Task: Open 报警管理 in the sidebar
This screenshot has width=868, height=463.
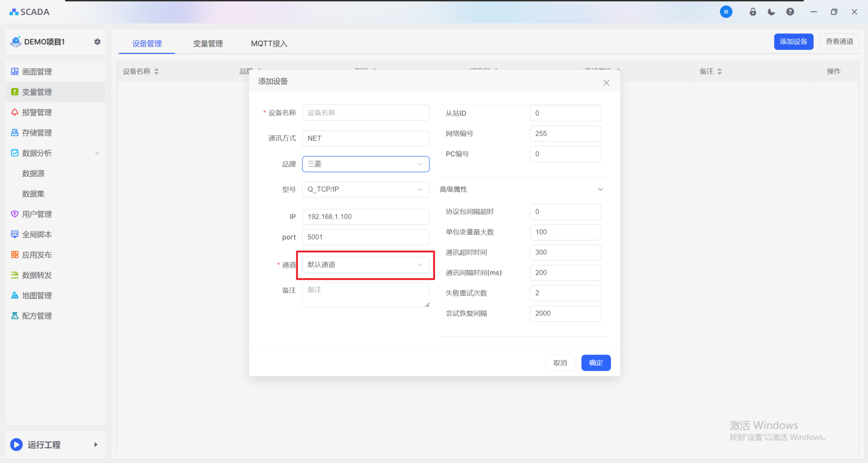Action: 55,112
